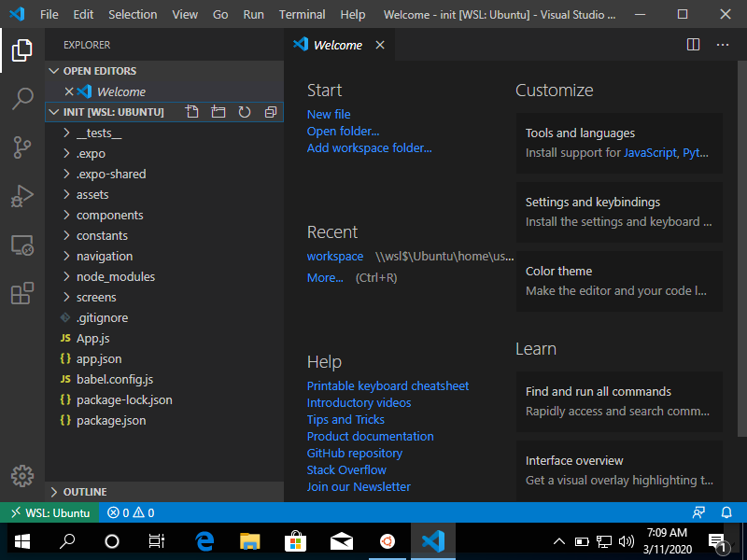Click Add workspace folder... link
Image resolution: width=747 pixels, height=560 pixels.
point(369,148)
